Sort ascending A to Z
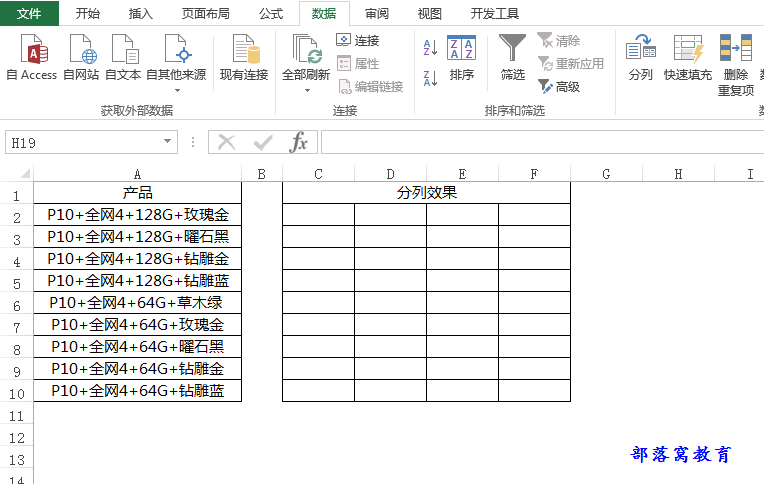Viewport: 764px width, 484px height. point(430,48)
